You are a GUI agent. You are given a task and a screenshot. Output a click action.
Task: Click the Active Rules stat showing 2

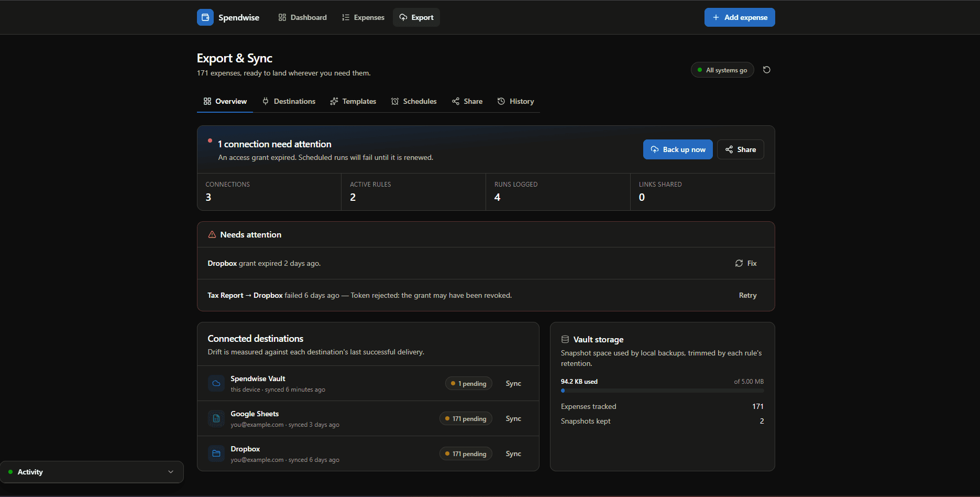pos(414,192)
